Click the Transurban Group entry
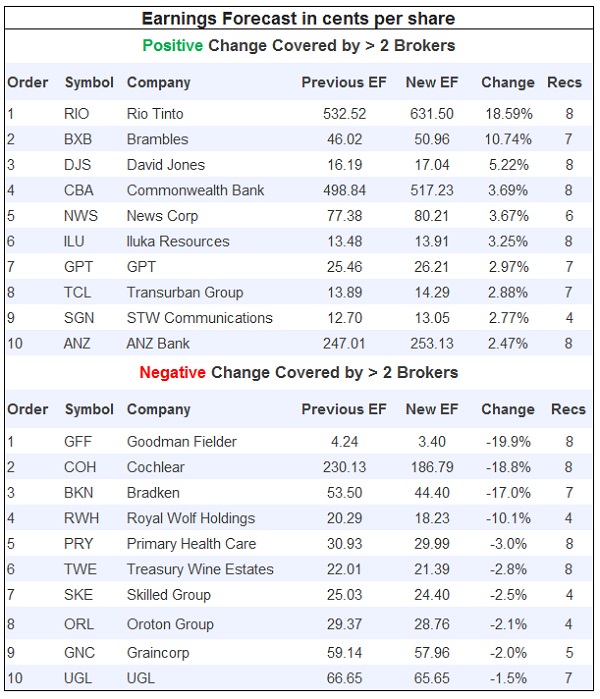 185,292
